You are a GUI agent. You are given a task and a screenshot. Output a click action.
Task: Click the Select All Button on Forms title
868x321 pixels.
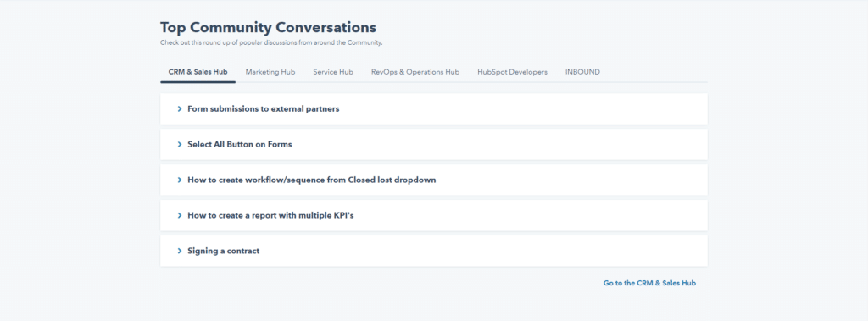(x=240, y=145)
